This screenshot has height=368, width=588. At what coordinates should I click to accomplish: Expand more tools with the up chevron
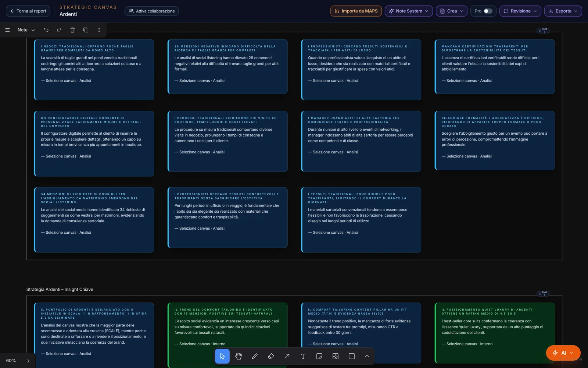(x=367, y=356)
